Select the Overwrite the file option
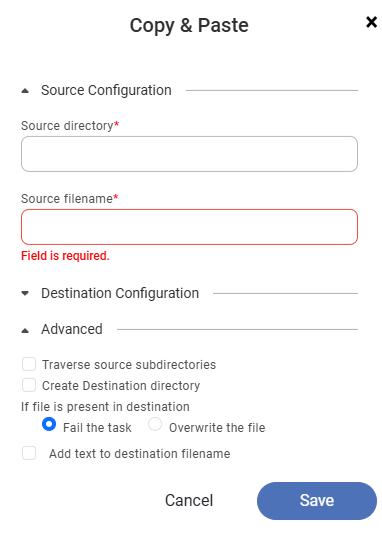This screenshot has width=382, height=535. pos(155,424)
